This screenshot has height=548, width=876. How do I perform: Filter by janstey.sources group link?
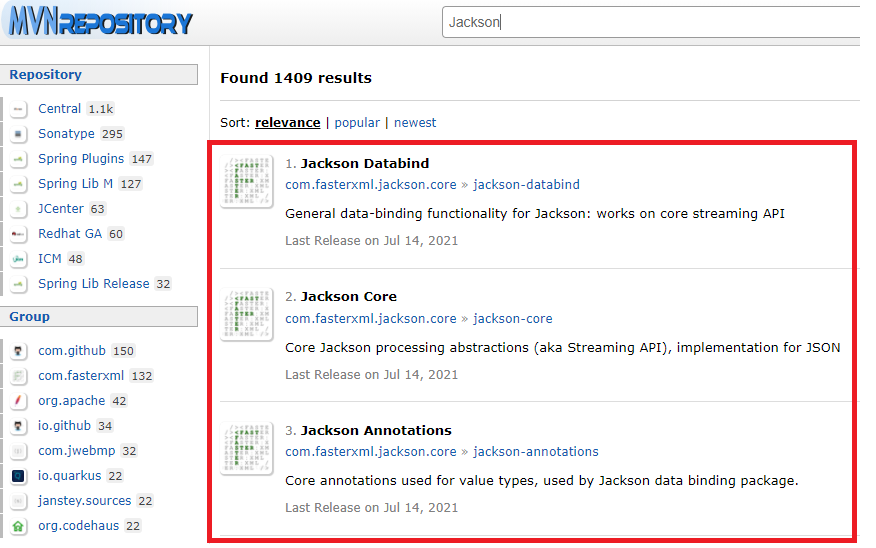point(84,501)
